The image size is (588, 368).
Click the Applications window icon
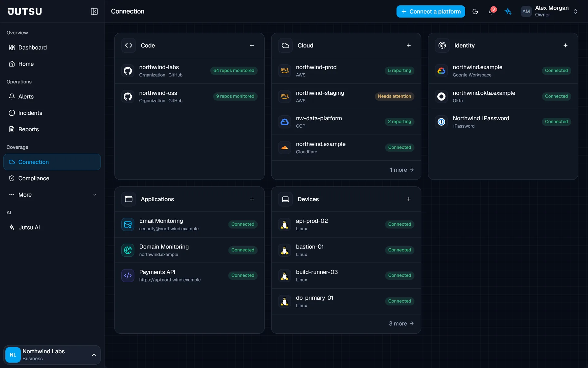129,199
